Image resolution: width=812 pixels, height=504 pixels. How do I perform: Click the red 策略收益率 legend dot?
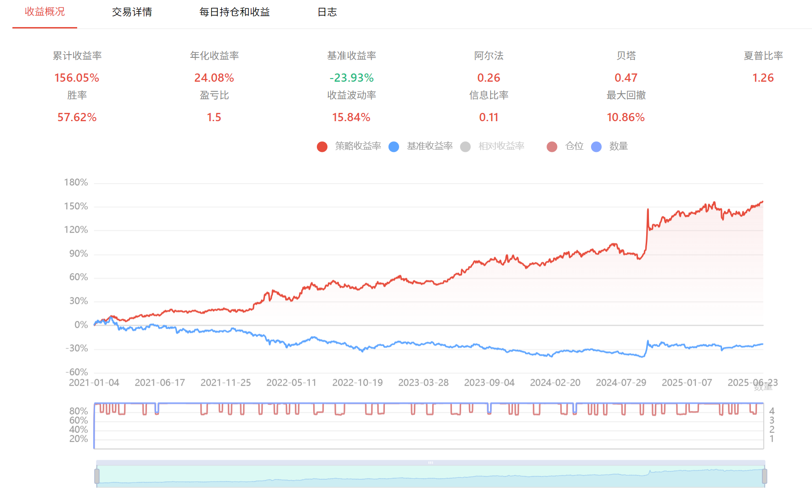point(322,147)
